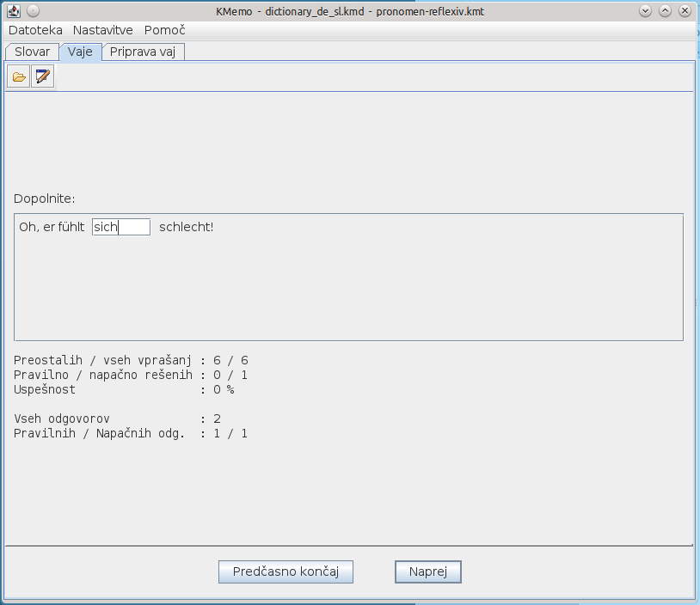
Task: Open the Pomoč menu
Action: (164, 30)
